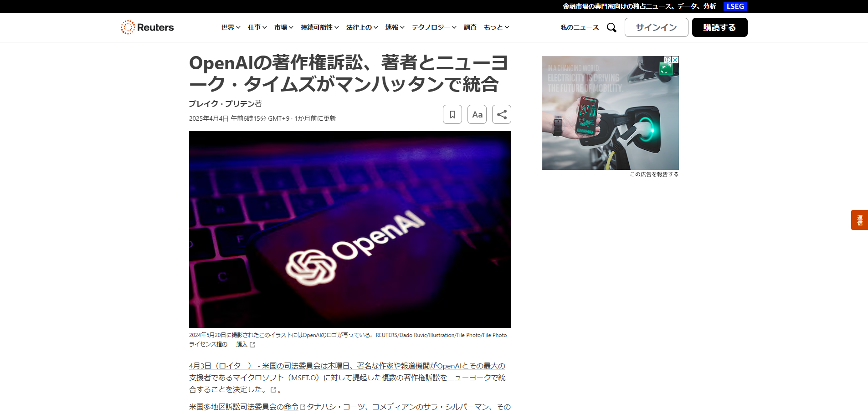Click この広告を報告する link

[x=654, y=174]
